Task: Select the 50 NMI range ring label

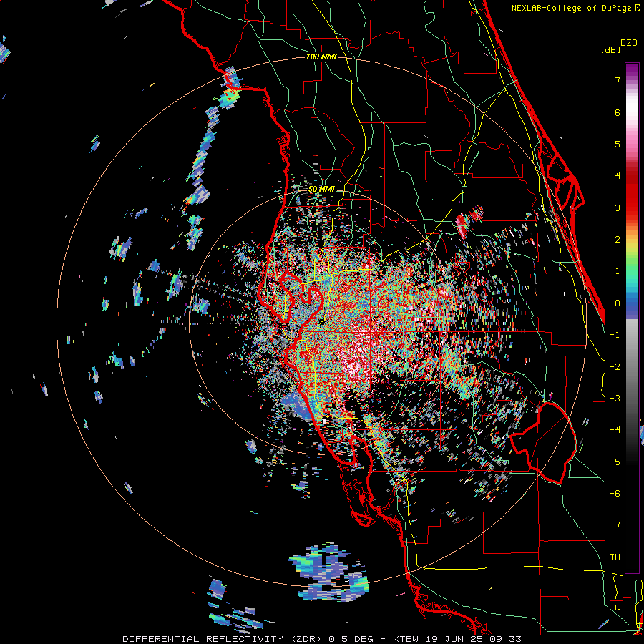Action: (321, 190)
